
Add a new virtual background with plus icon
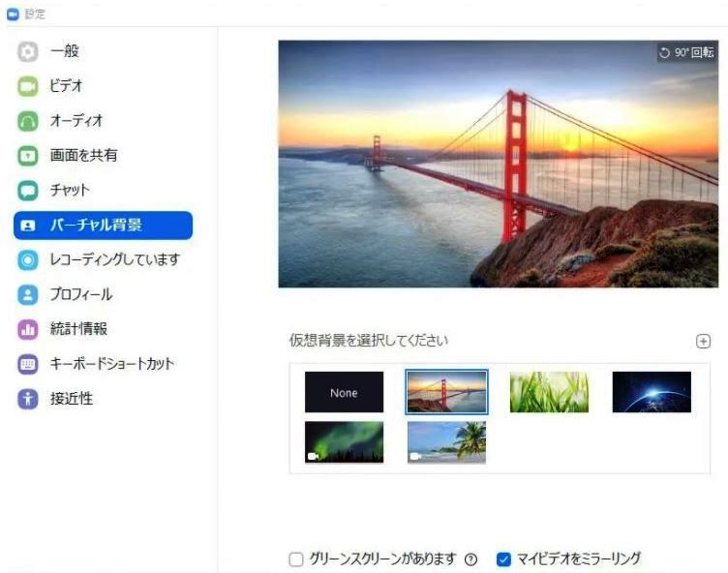click(703, 342)
